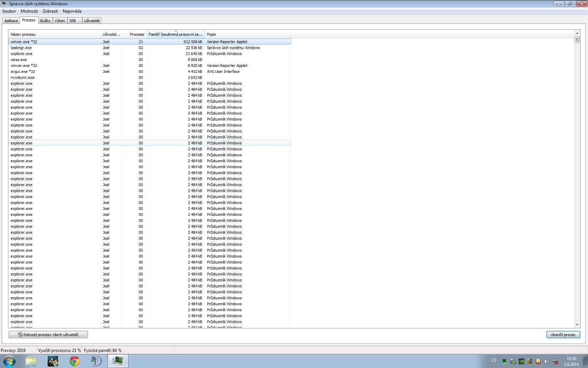Switch to the Uživatelé tab
The width and height of the screenshot is (588, 368).
coord(92,21)
